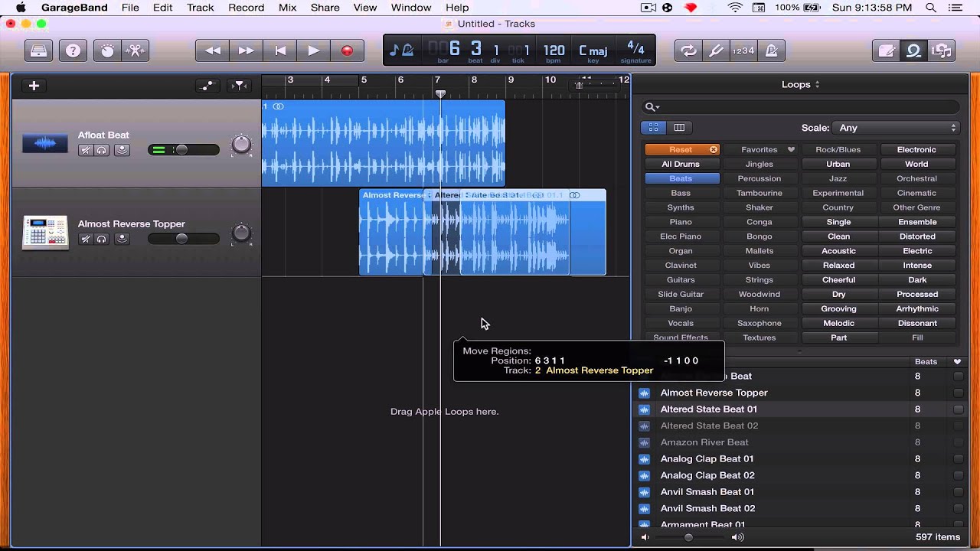This screenshot has height=551, width=980.
Task: Switch LCD display mode note/metronome icon
Action: click(401, 51)
